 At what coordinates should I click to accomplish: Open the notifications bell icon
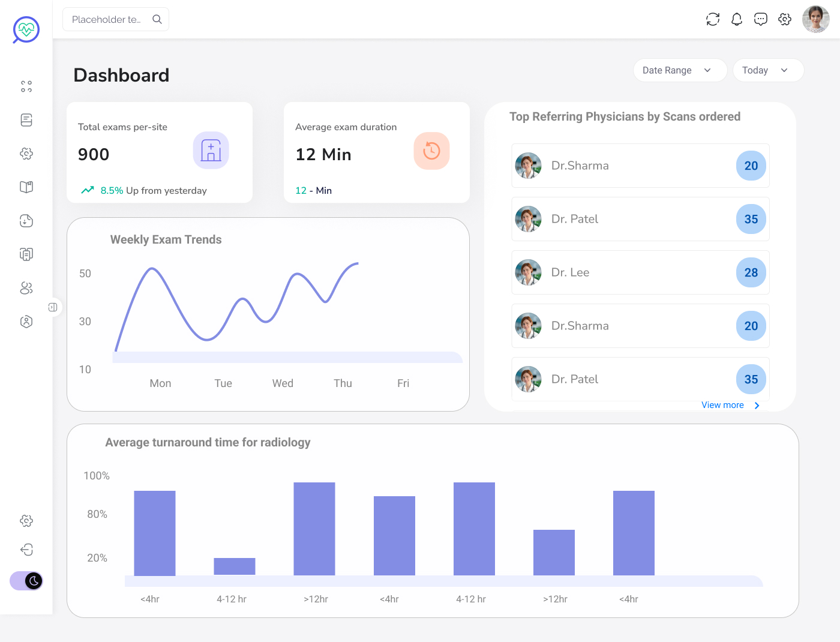(x=737, y=19)
